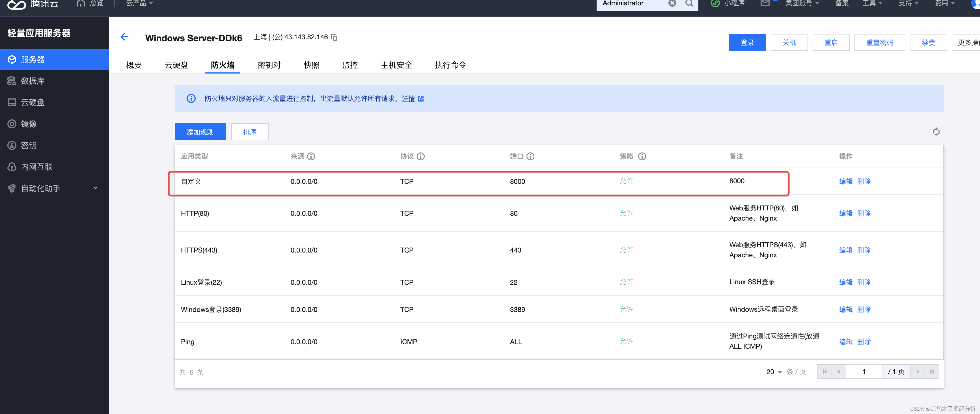The image size is (980, 414).
Task: Edit the HTTP(80) rule
Action: point(846,214)
